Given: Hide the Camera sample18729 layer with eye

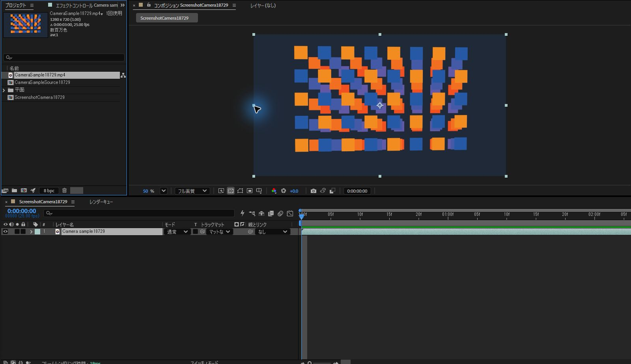Looking at the screenshot, I should pyautogui.click(x=5, y=232).
